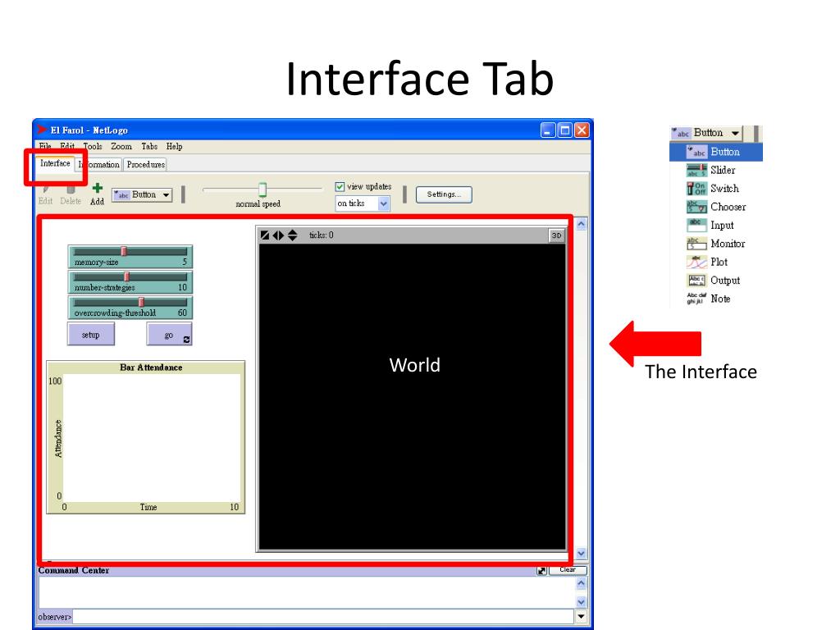Click the up-down arrows icon in World header
The image size is (840, 630).
tap(293, 235)
